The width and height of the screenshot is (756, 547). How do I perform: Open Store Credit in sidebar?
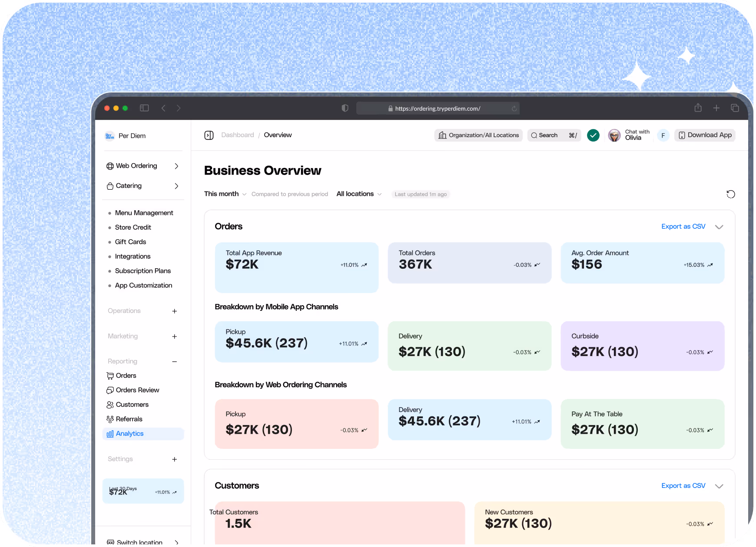[x=133, y=227]
